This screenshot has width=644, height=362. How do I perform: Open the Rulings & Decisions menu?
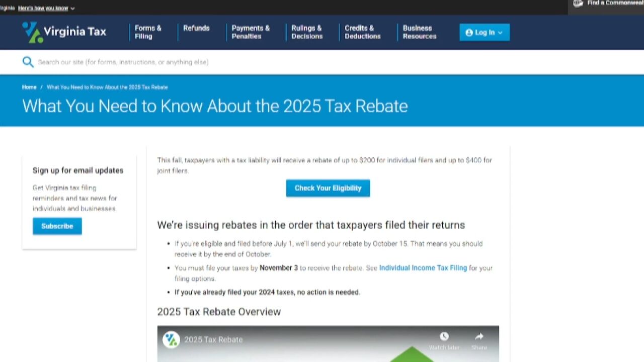[x=307, y=32]
